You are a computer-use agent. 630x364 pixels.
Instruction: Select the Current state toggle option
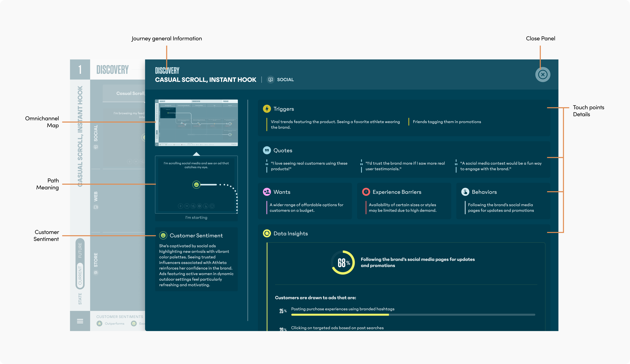tap(80, 275)
